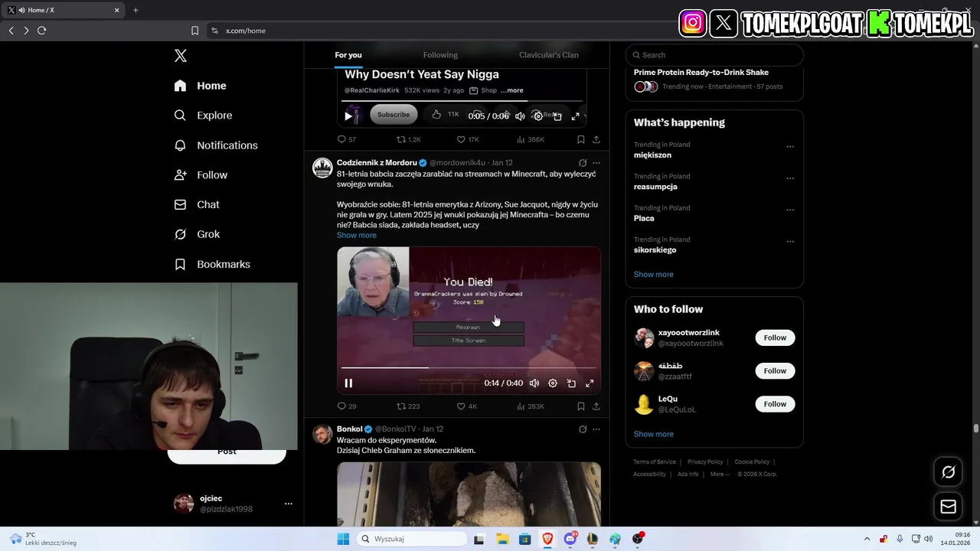Expand Who to follow with Show more
The height and width of the screenshot is (551, 980).
pos(654,434)
